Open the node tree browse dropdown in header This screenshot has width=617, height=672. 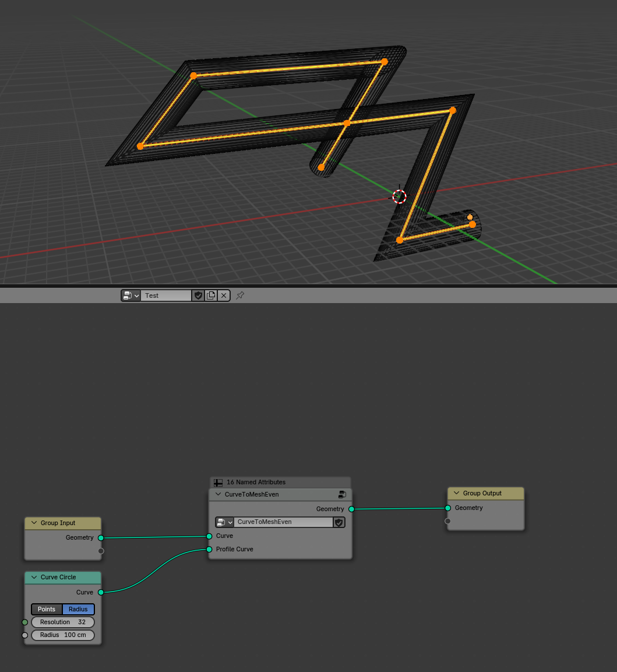131,295
